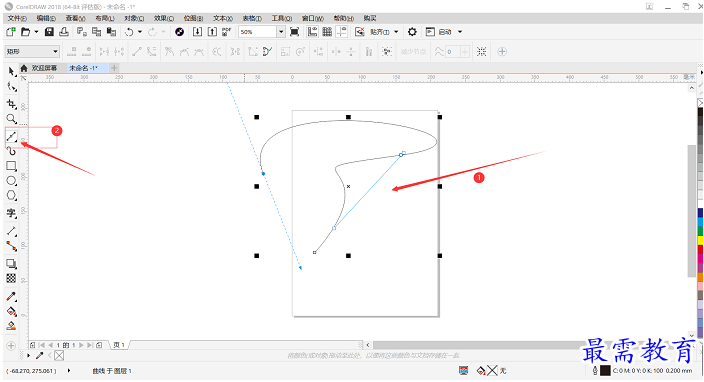Select the Color Eyedropper tool
The width and height of the screenshot is (704, 382).
11,296
